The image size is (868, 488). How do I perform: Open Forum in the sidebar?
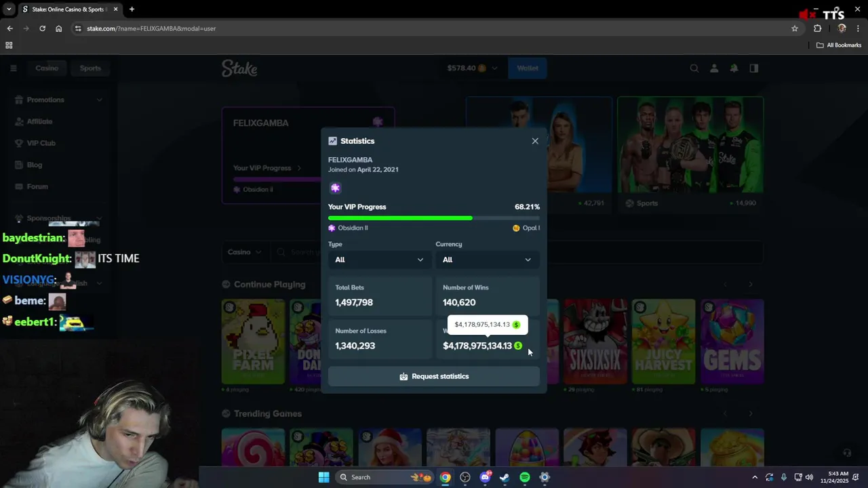[x=37, y=186]
